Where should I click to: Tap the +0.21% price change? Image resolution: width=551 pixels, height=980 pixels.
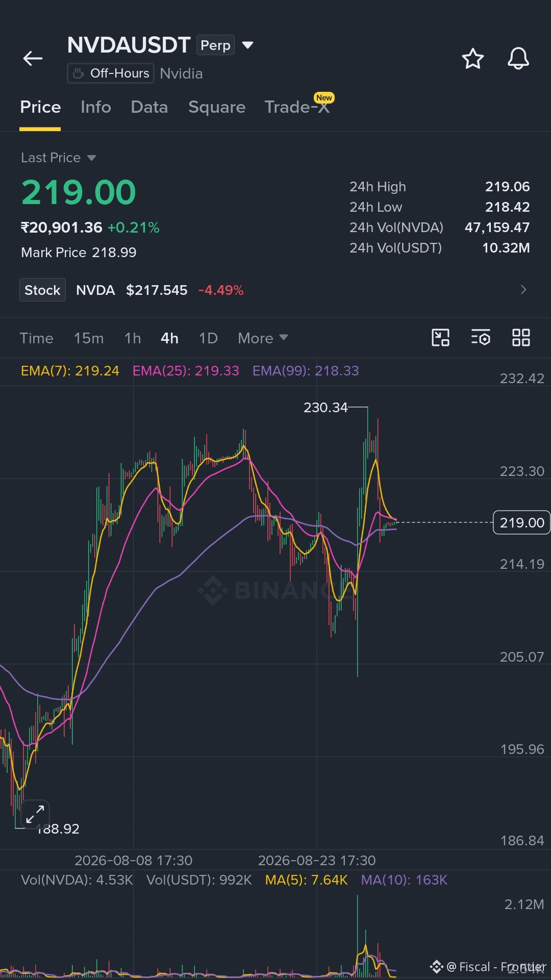(x=134, y=228)
